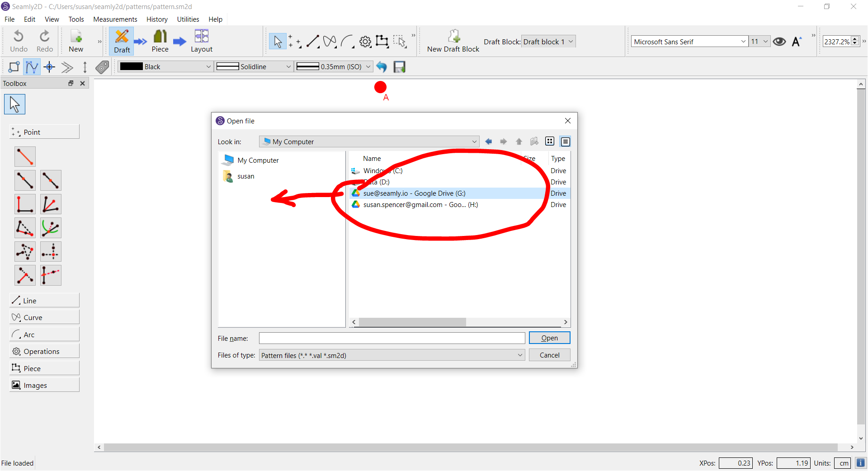Click the Undo arrow icon
This screenshot has height=471, width=868.
19,36
